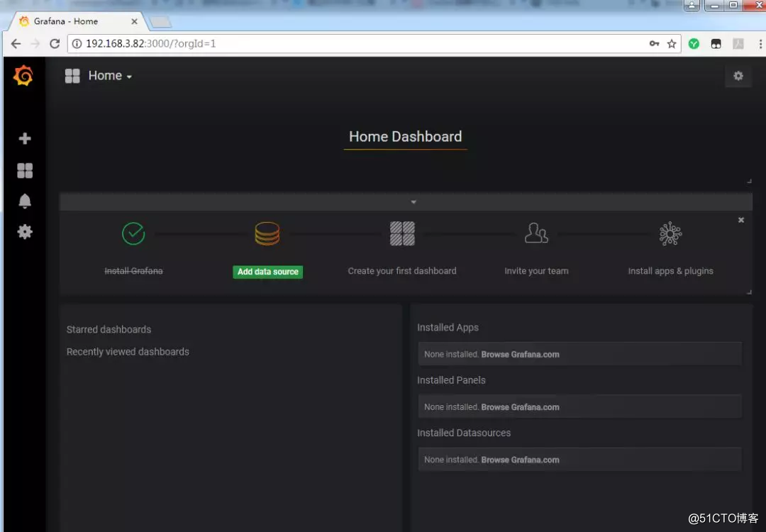Click the apps and plugins icon
This screenshot has height=532, width=766.
670,233
